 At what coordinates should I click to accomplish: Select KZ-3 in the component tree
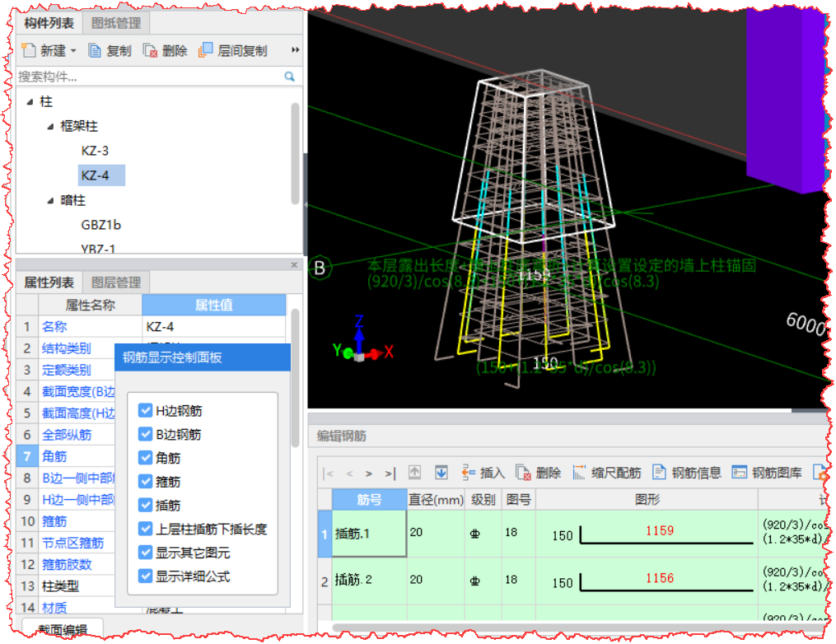(95, 151)
